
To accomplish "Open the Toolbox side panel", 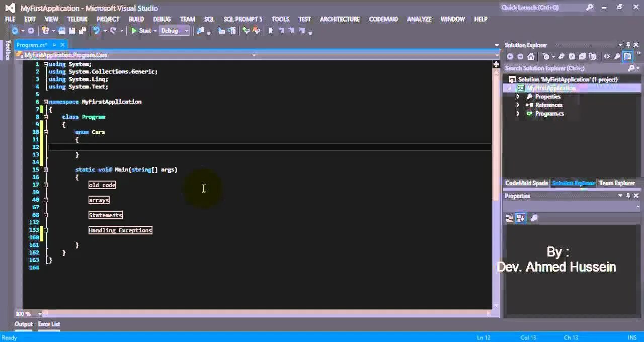I will click(x=8, y=50).
